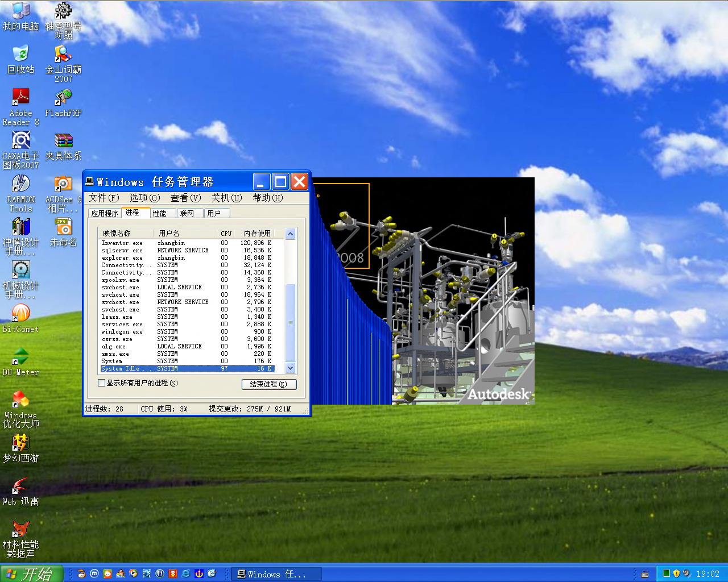The width and height of the screenshot is (728, 582).
Task: Click the process list scroll up arrow
Action: pos(290,234)
